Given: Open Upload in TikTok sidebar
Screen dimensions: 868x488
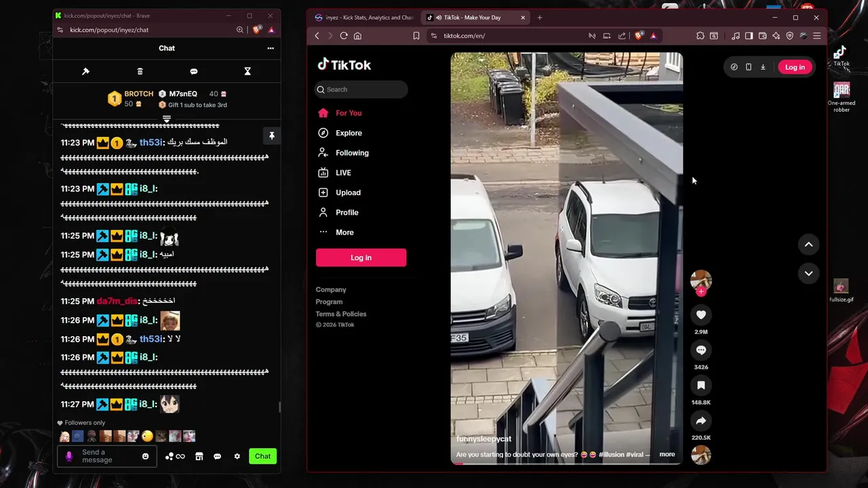Looking at the screenshot, I should (x=348, y=192).
